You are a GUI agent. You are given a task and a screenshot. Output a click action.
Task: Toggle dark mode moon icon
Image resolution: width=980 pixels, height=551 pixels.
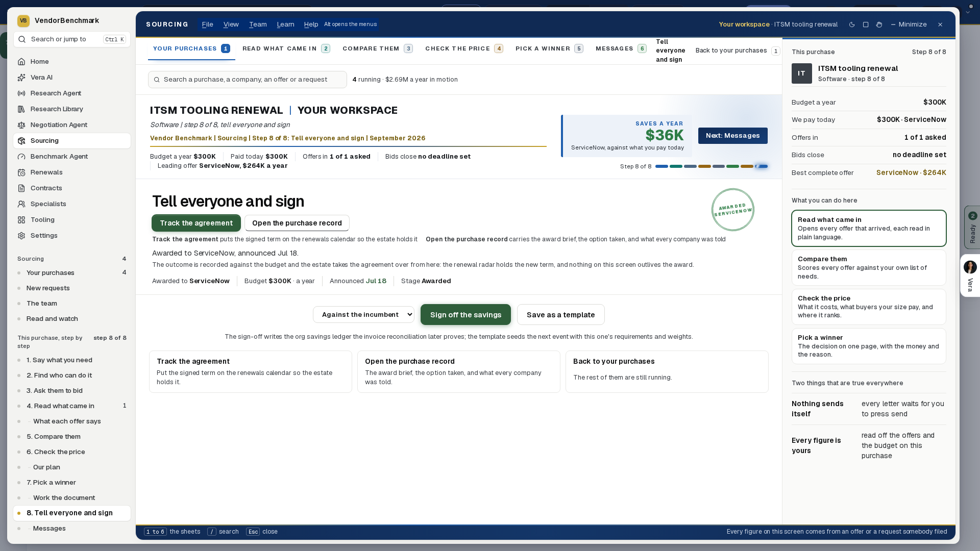(x=852, y=24)
